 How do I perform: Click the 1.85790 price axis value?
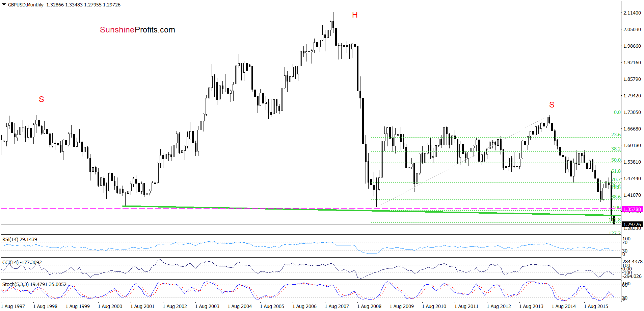point(632,79)
